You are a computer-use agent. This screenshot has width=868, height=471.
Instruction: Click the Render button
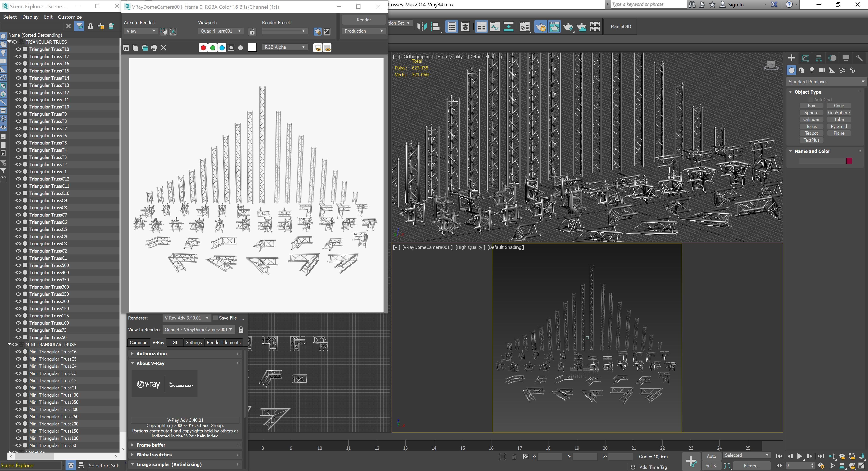tap(364, 19)
